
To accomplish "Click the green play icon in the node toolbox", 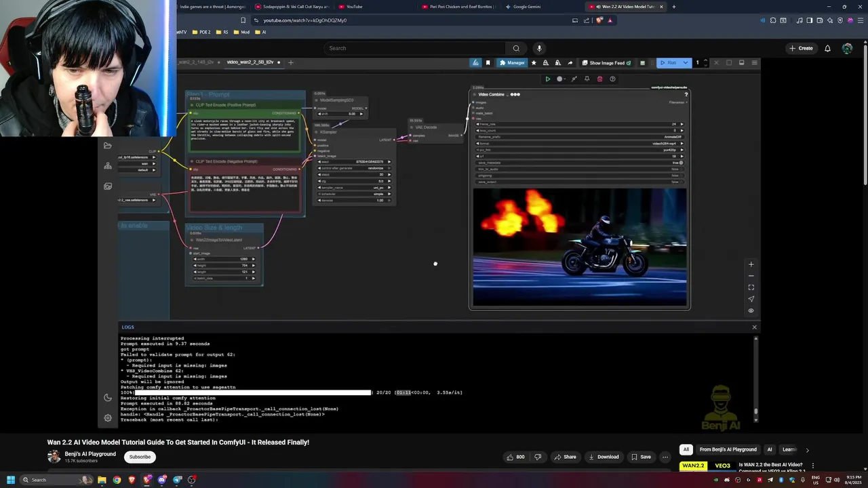I will 547,79.
